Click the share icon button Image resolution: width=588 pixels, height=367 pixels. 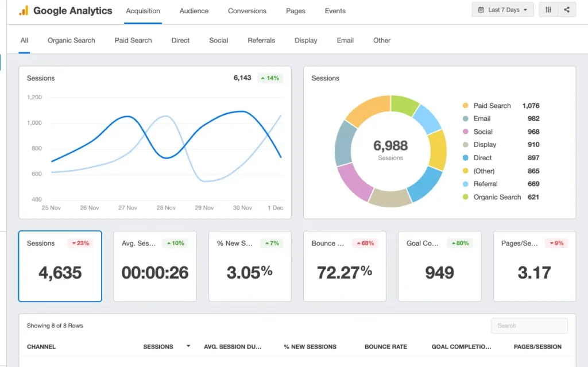567,10
